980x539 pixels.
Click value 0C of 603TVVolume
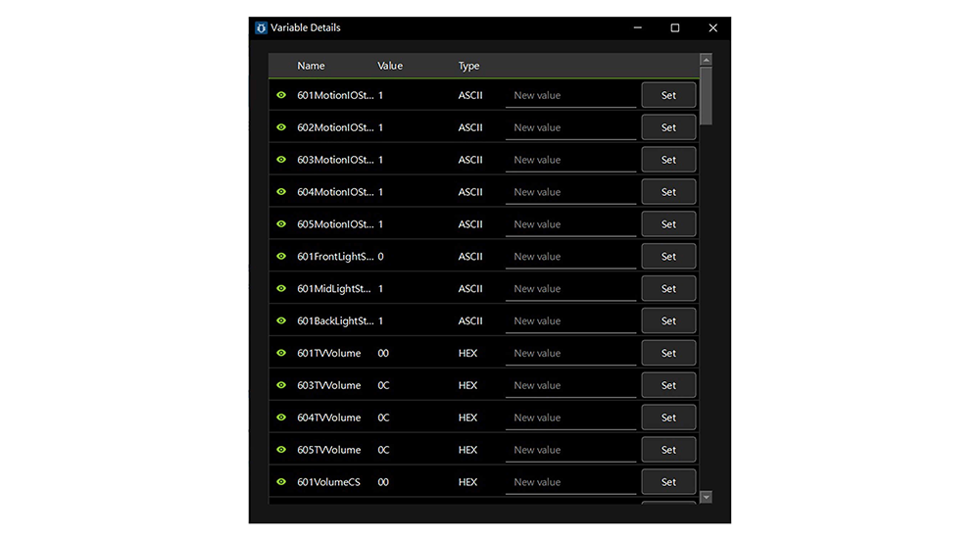[384, 385]
